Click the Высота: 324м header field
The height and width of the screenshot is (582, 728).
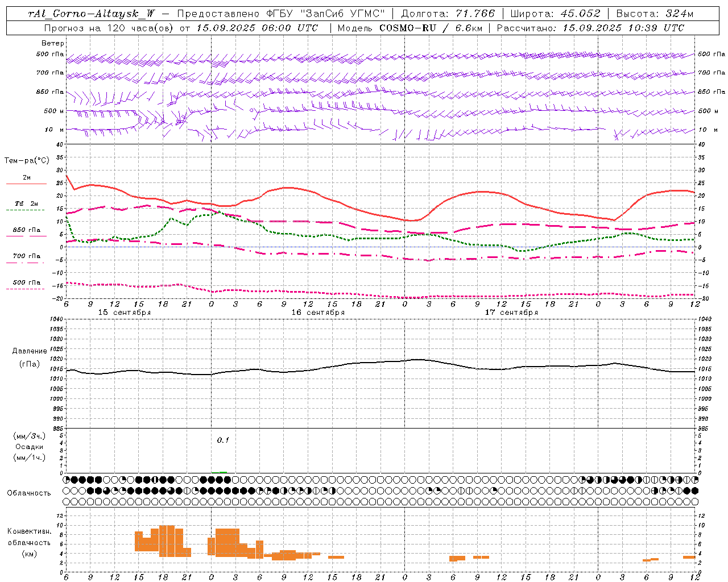click(x=655, y=14)
